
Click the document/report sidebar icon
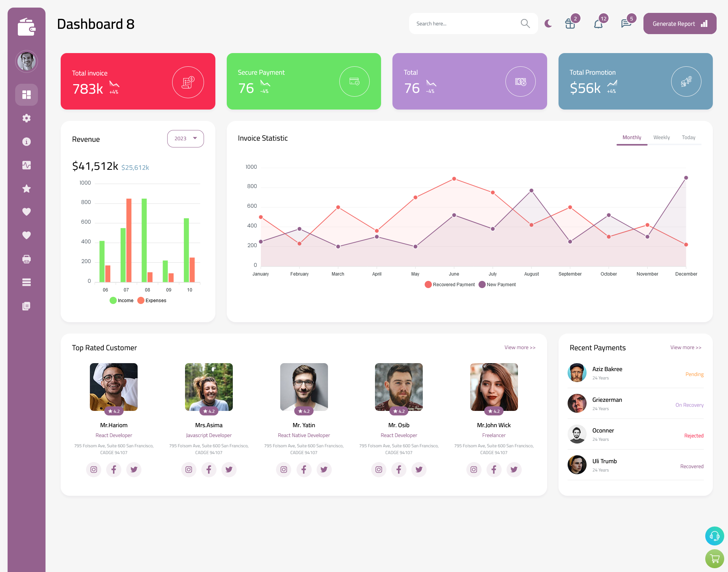pos(27,306)
